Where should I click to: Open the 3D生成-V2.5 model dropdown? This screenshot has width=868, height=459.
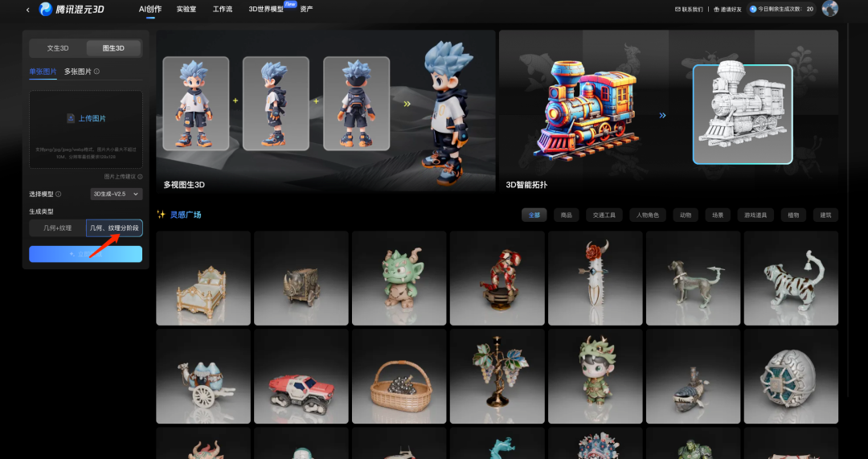pyautogui.click(x=117, y=194)
